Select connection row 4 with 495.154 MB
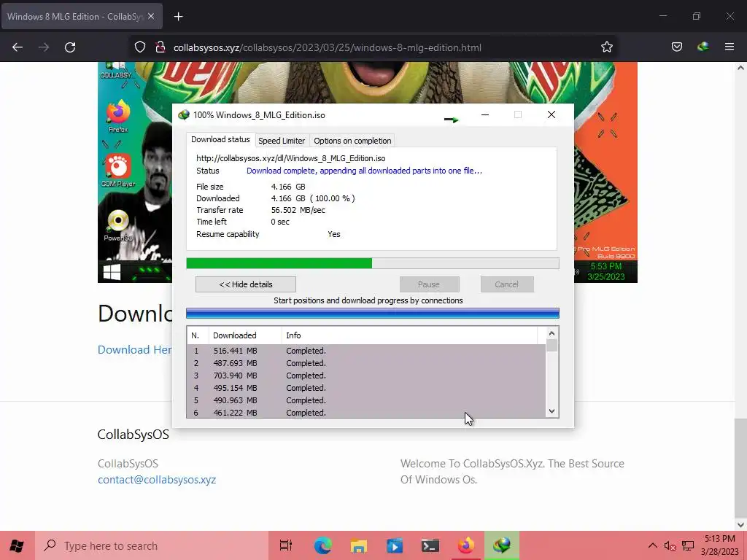The image size is (747, 560). click(366, 388)
